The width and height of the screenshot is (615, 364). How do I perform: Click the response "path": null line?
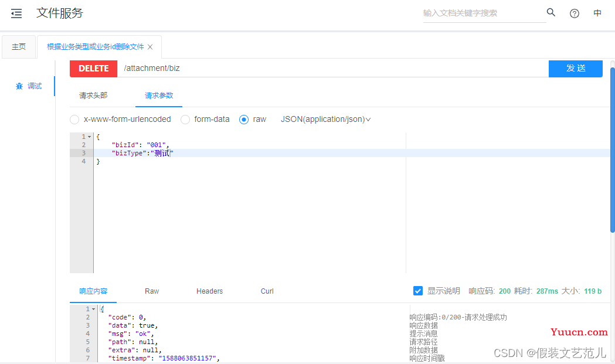tap(133, 342)
